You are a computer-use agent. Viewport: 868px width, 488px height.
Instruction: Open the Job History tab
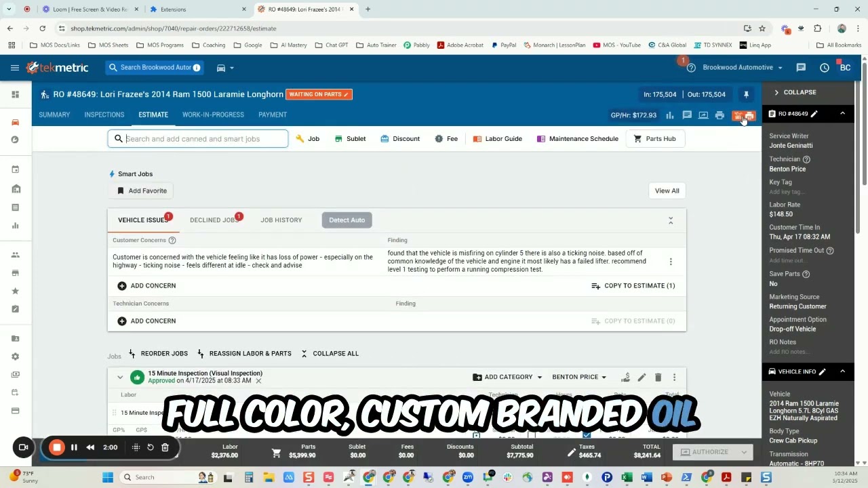pos(281,220)
